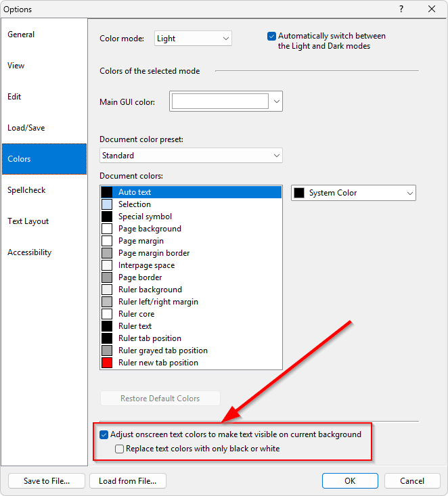Select Ruler background color entry
This screenshot has width=448, height=496.
pyautogui.click(x=191, y=290)
